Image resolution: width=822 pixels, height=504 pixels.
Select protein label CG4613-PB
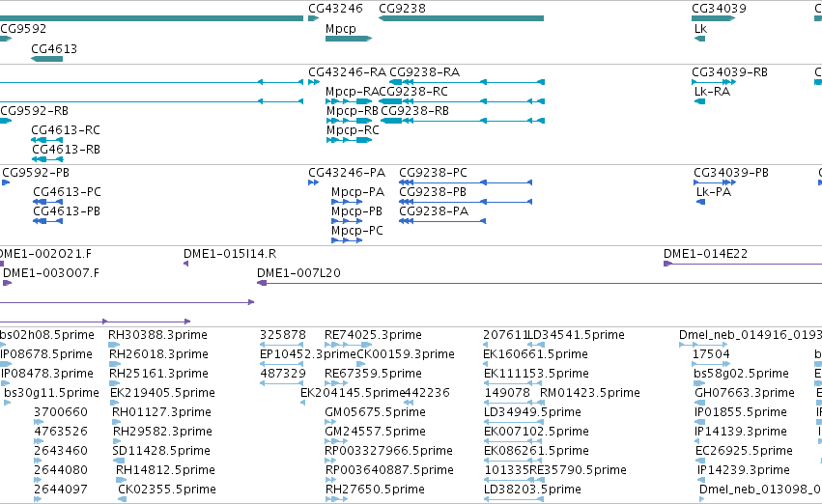tap(67, 211)
